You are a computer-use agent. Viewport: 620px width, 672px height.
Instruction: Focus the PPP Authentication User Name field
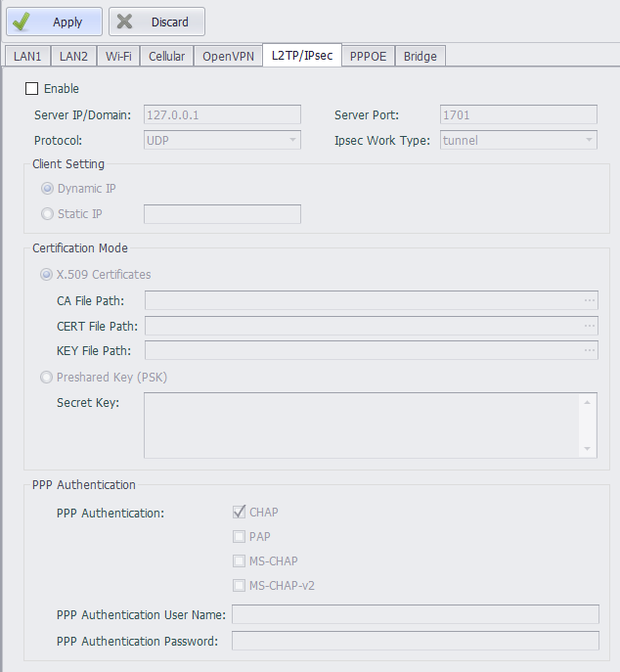pyautogui.click(x=415, y=614)
